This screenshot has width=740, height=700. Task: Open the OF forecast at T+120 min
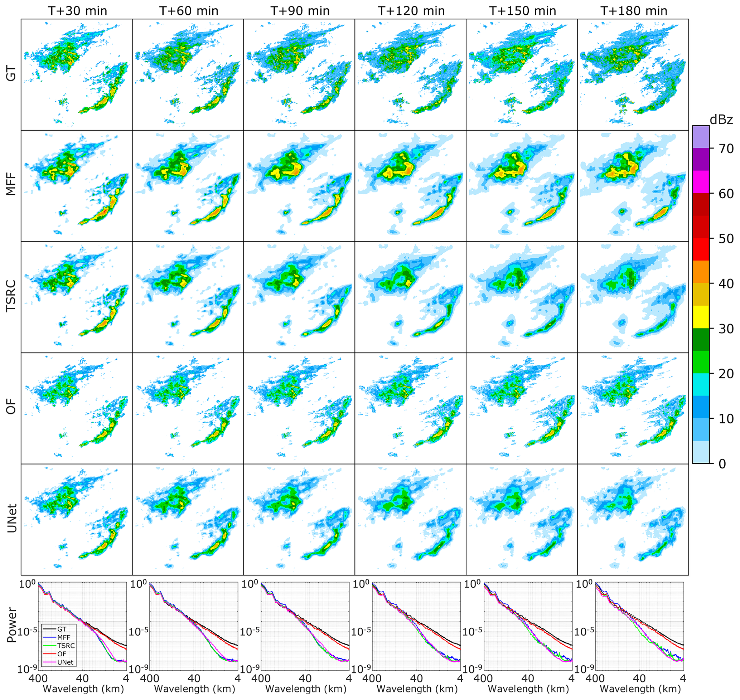(x=410, y=408)
